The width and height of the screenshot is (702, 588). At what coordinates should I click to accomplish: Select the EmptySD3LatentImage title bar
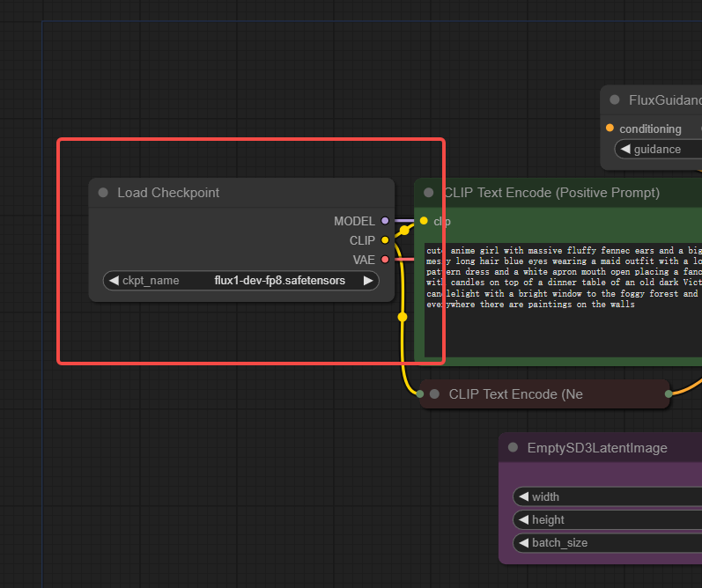(601, 447)
